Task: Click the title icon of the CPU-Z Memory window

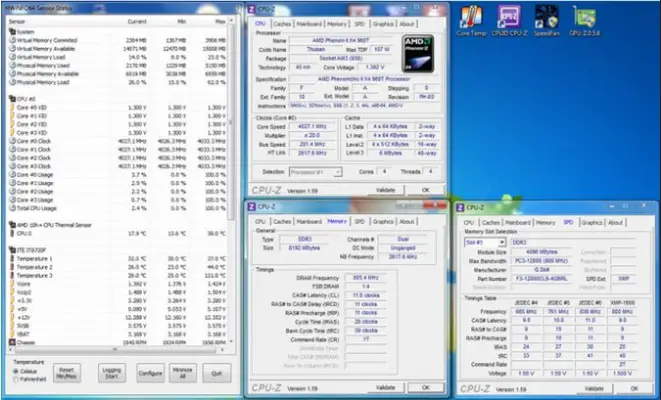Action: [x=251, y=207]
